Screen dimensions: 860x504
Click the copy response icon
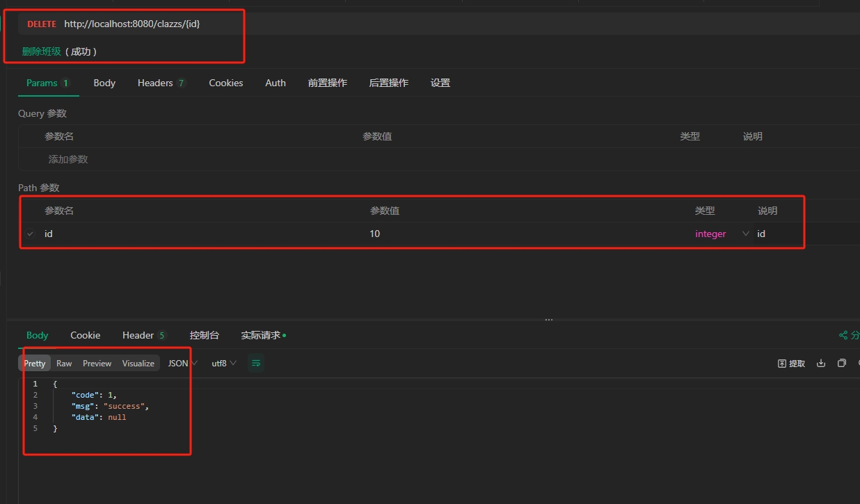(x=842, y=363)
